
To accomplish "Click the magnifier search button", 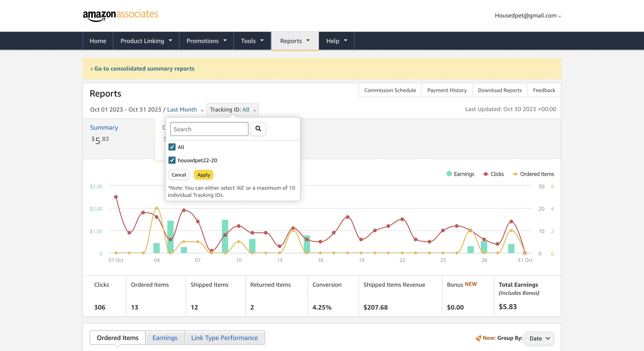I will [258, 129].
